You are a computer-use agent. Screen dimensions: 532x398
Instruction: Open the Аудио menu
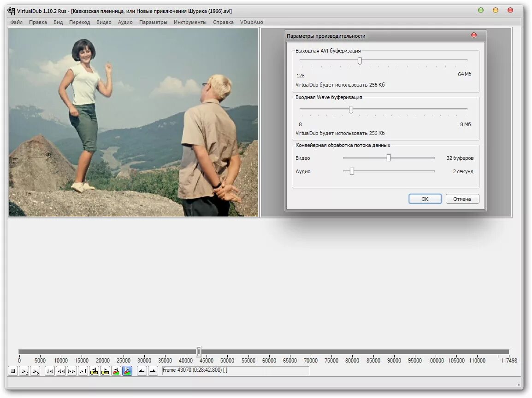click(125, 22)
